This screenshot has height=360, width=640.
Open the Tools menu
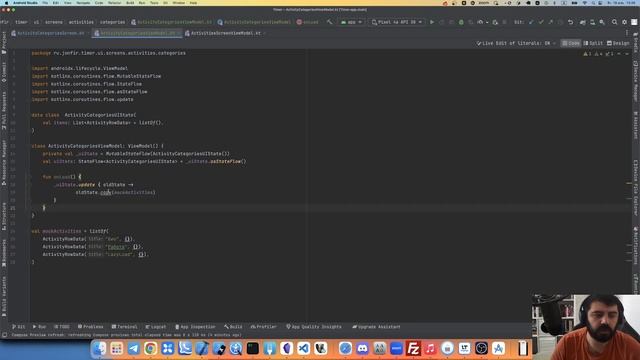point(154,3)
